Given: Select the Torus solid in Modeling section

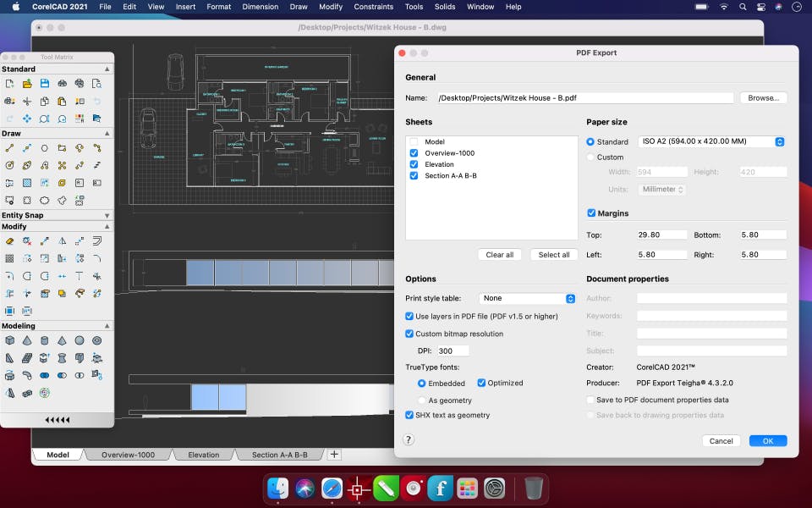Looking at the screenshot, I should [x=97, y=340].
